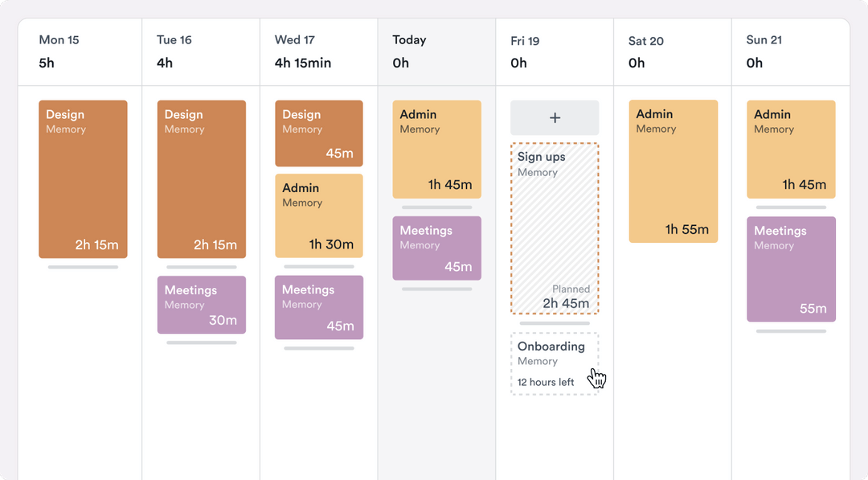Open Today's Admin entry of 1h 45m

click(x=436, y=149)
